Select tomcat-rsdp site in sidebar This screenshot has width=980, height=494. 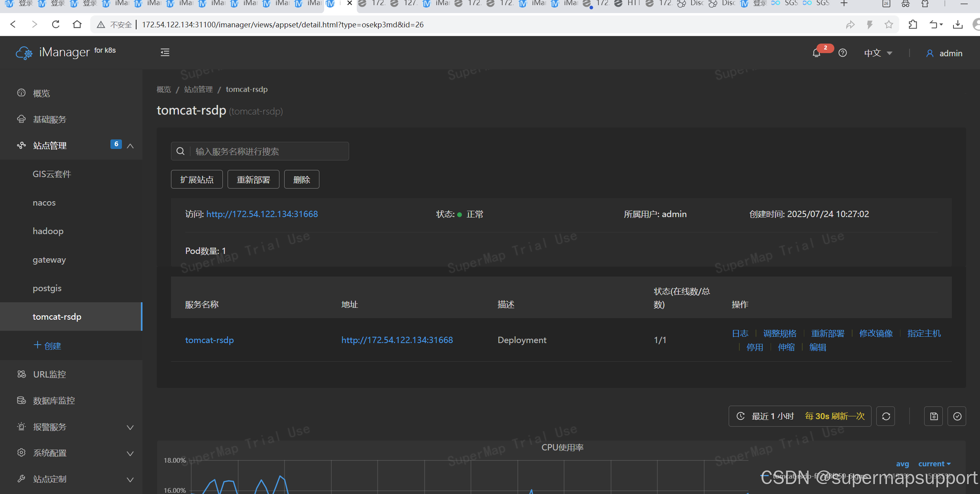point(71,317)
